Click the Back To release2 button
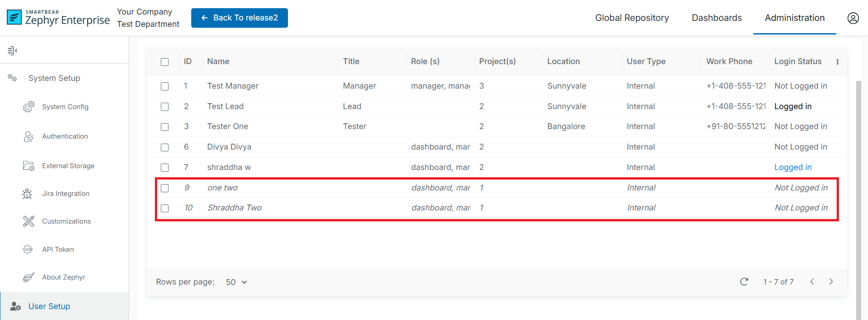This screenshot has width=868, height=320. [x=239, y=18]
